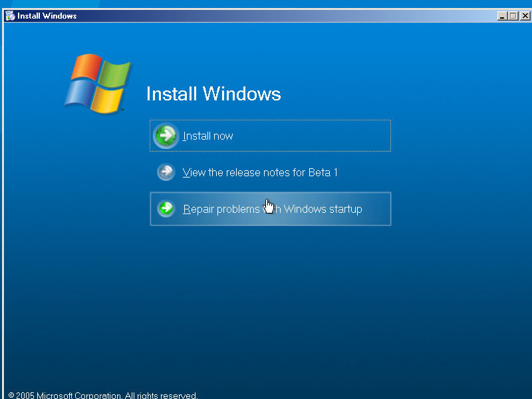This screenshot has width=532, height=399.
Task: Click the Install Windows title bar caption
Action: coord(47,16)
